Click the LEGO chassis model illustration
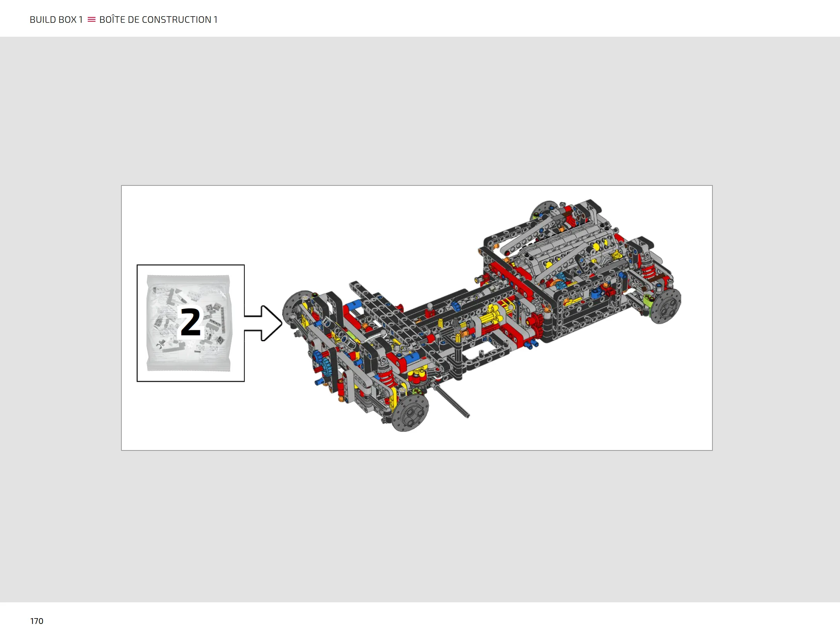 [481, 315]
